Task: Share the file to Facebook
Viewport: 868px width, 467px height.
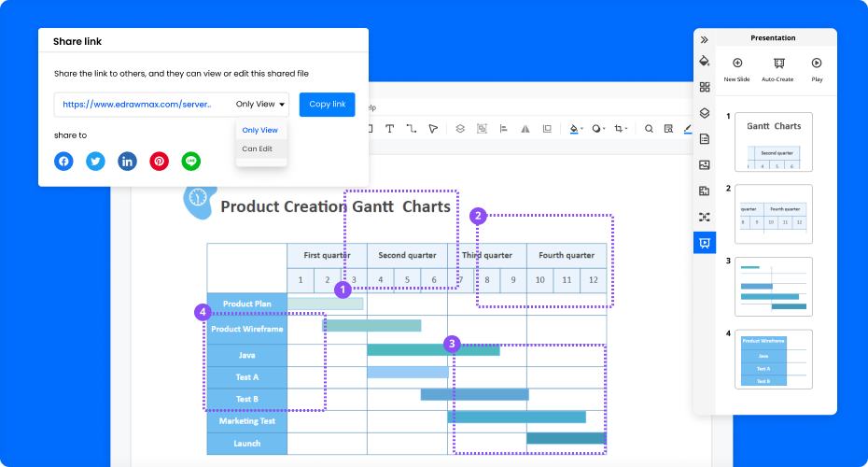Action: (63, 161)
